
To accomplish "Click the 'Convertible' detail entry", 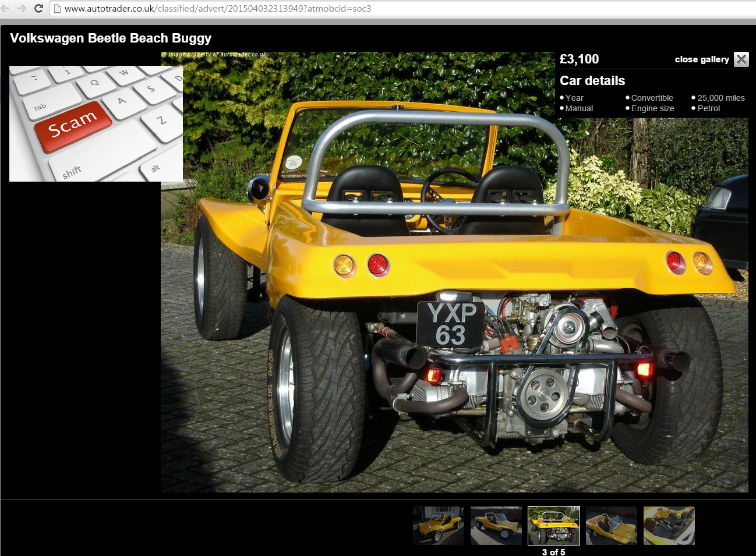I will click(652, 98).
